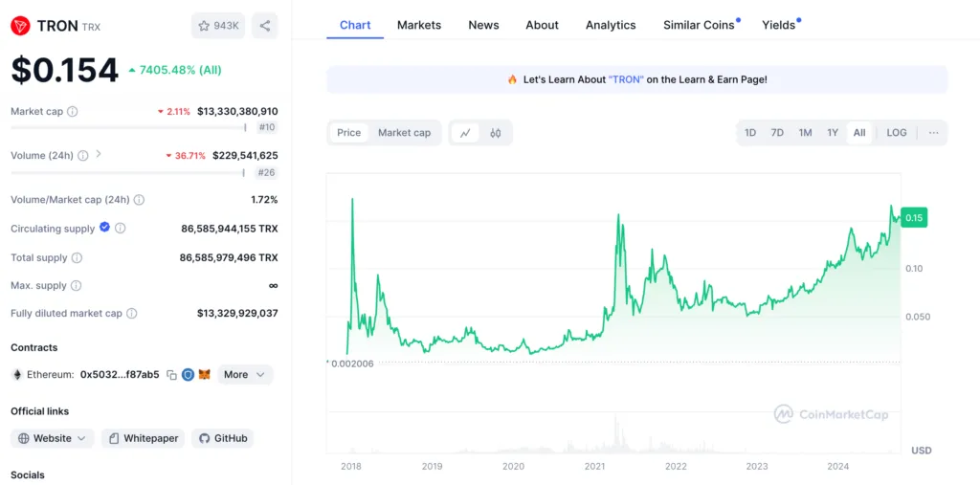Open the Yields tab
This screenshot has width=980, height=485.
click(x=779, y=25)
